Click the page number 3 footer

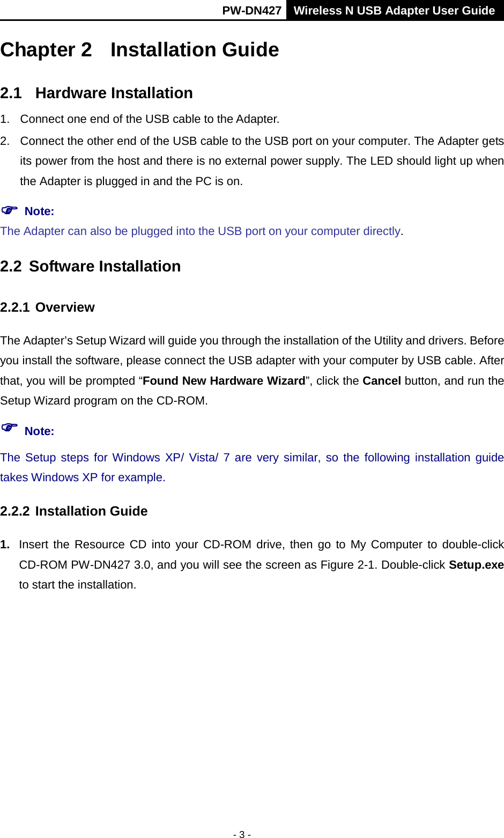click(242, 834)
